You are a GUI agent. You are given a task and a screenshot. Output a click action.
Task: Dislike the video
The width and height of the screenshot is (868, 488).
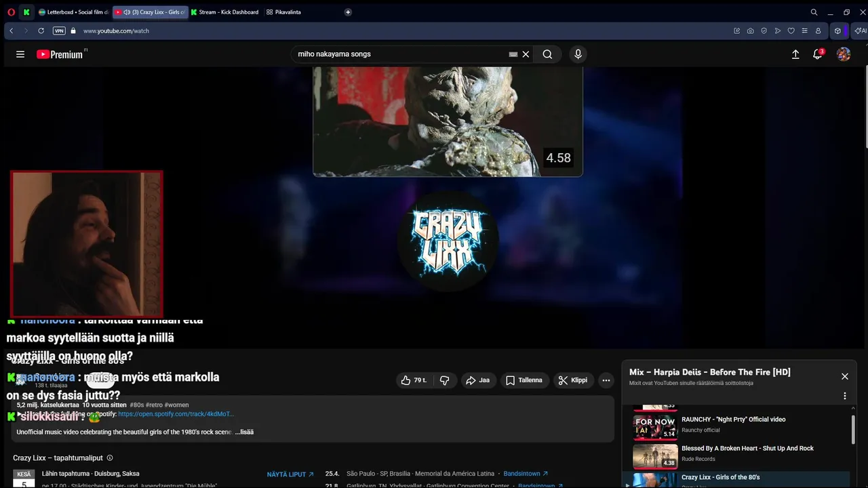click(x=445, y=380)
